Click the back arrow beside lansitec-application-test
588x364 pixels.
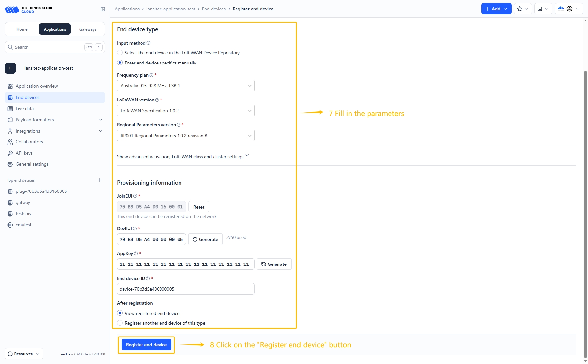point(10,68)
